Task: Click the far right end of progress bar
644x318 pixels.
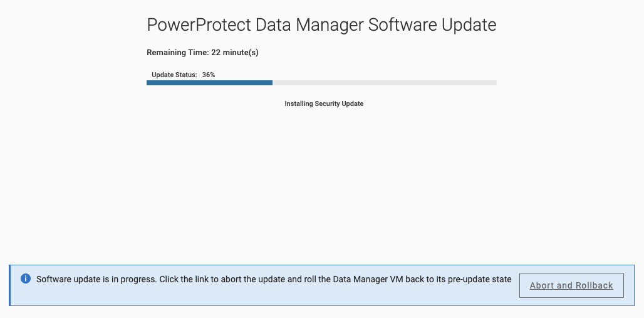Action: pos(494,83)
